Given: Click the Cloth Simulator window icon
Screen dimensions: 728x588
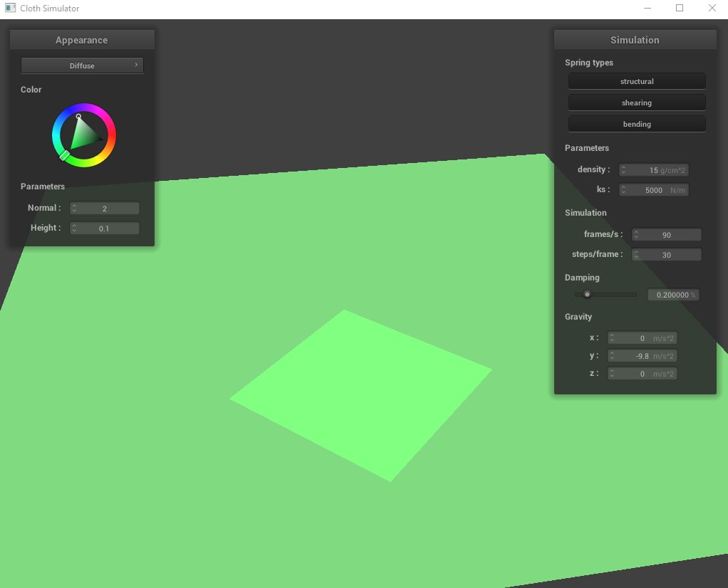Looking at the screenshot, I should pyautogui.click(x=10, y=9).
